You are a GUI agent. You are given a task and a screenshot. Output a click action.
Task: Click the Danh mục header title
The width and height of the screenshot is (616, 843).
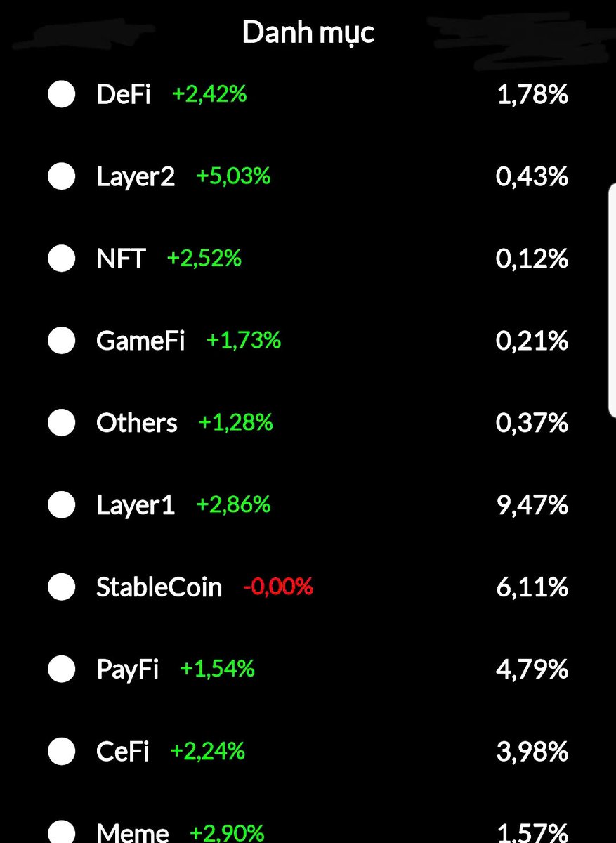[x=308, y=34]
